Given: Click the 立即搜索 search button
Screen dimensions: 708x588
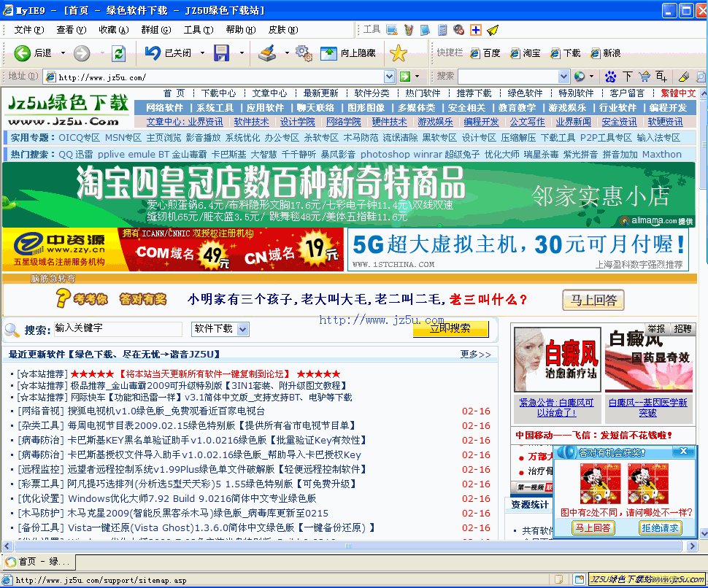Looking at the screenshot, I should [x=450, y=328].
